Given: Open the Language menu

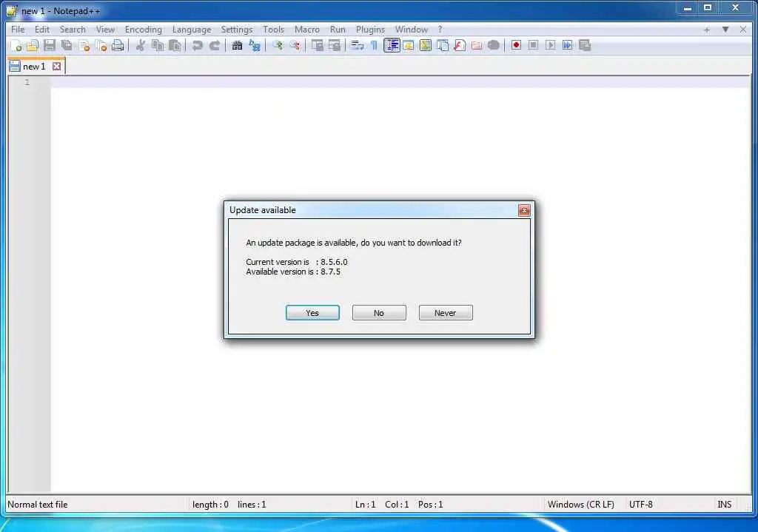Looking at the screenshot, I should (192, 30).
